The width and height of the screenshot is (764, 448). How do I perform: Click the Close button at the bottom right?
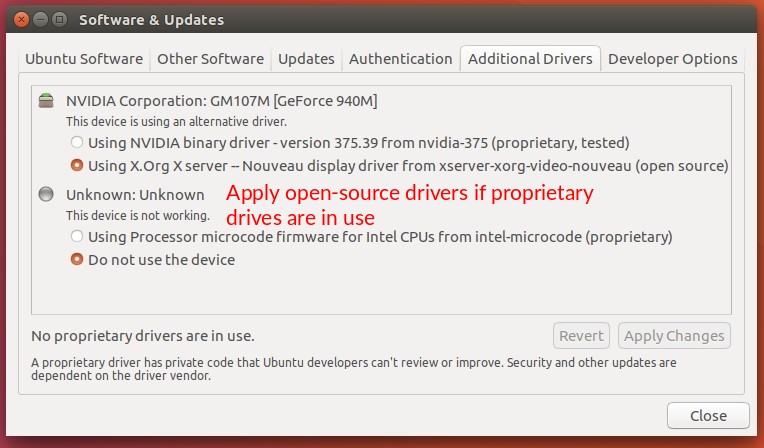click(x=708, y=415)
